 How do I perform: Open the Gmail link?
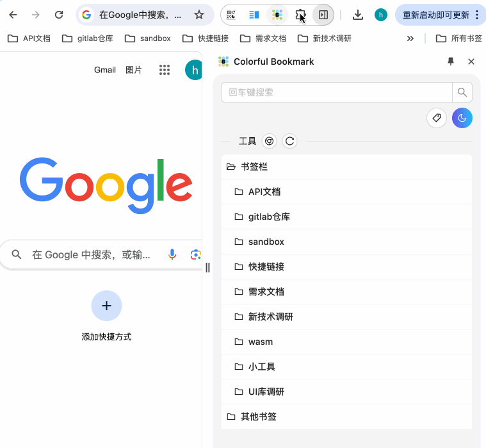[x=105, y=70]
